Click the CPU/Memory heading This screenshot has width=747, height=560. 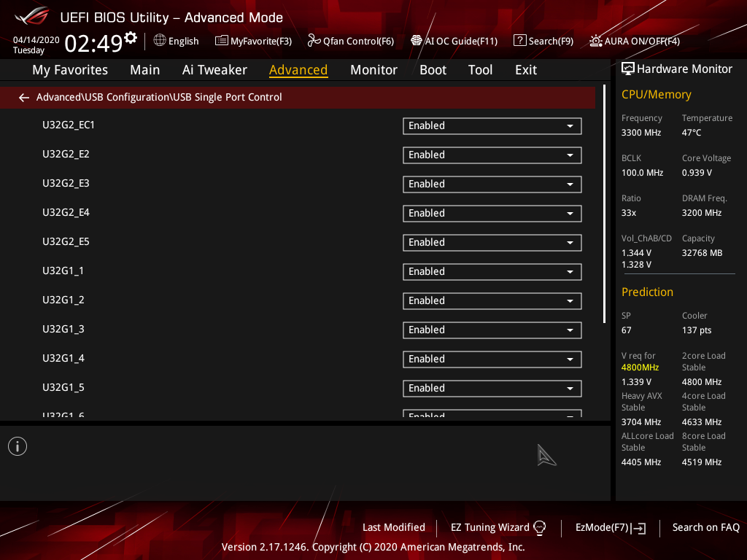pos(656,95)
